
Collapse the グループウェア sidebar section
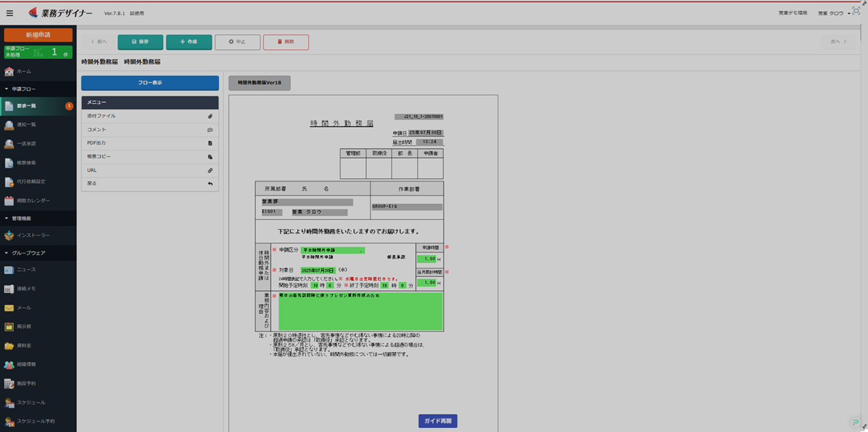[x=38, y=253]
